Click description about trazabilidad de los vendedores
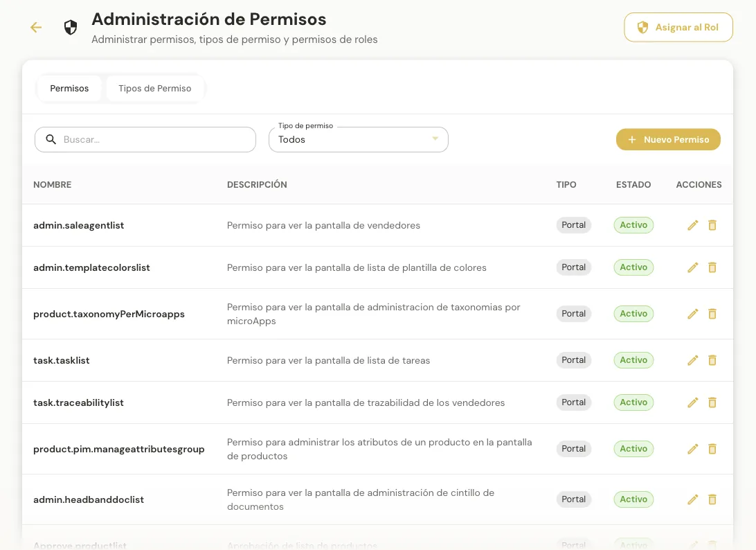The width and height of the screenshot is (756, 550). pyautogui.click(x=366, y=402)
